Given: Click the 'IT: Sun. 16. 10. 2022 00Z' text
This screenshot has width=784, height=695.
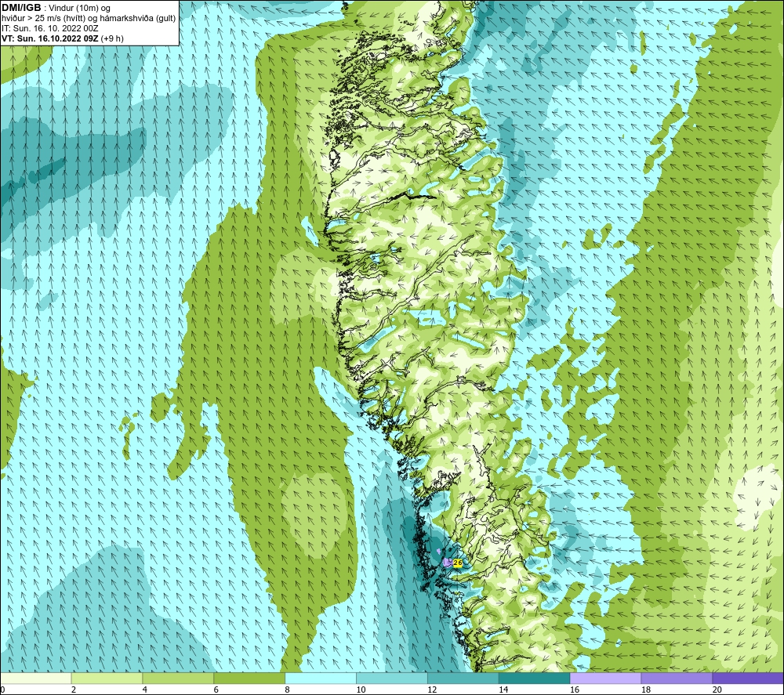Looking at the screenshot, I should 50,28.
